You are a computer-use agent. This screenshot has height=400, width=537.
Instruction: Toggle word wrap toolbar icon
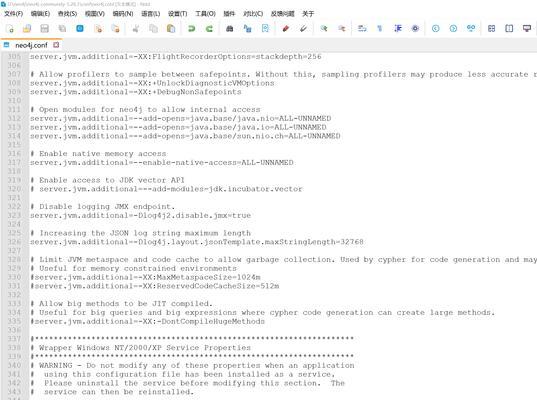click(362, 29)
